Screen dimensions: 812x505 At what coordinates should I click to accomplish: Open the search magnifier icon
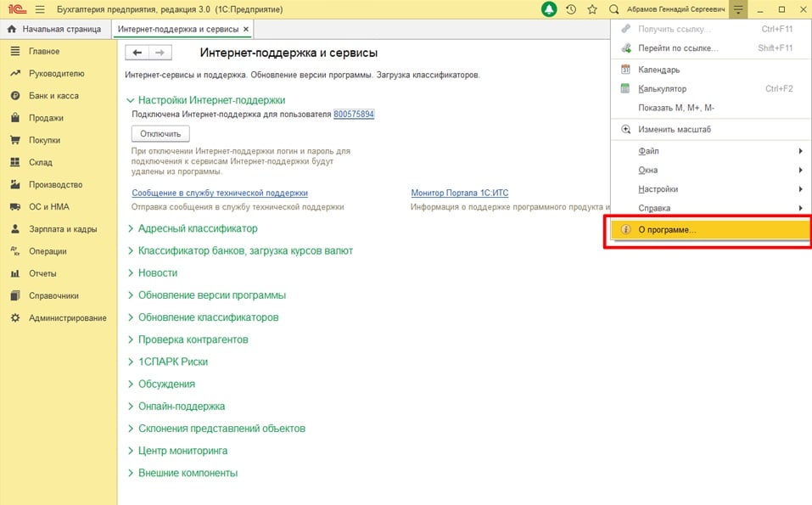point(614,9)
